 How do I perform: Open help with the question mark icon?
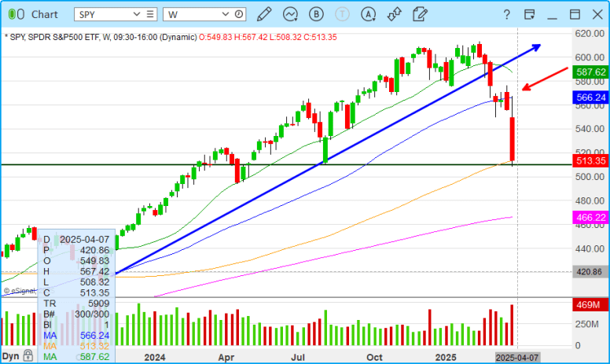[x=507, y=14]
